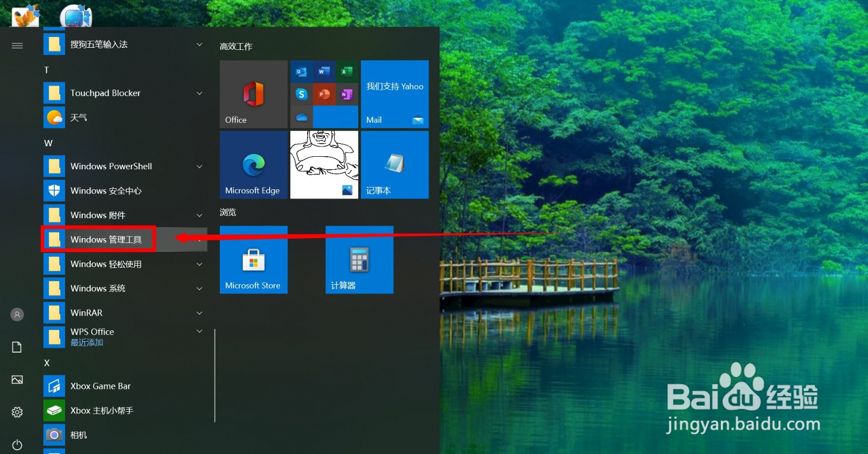Expand the Windows 附件 folder chevron
The width and height of the screenshot is (868, 454).
tap(199, 215)
